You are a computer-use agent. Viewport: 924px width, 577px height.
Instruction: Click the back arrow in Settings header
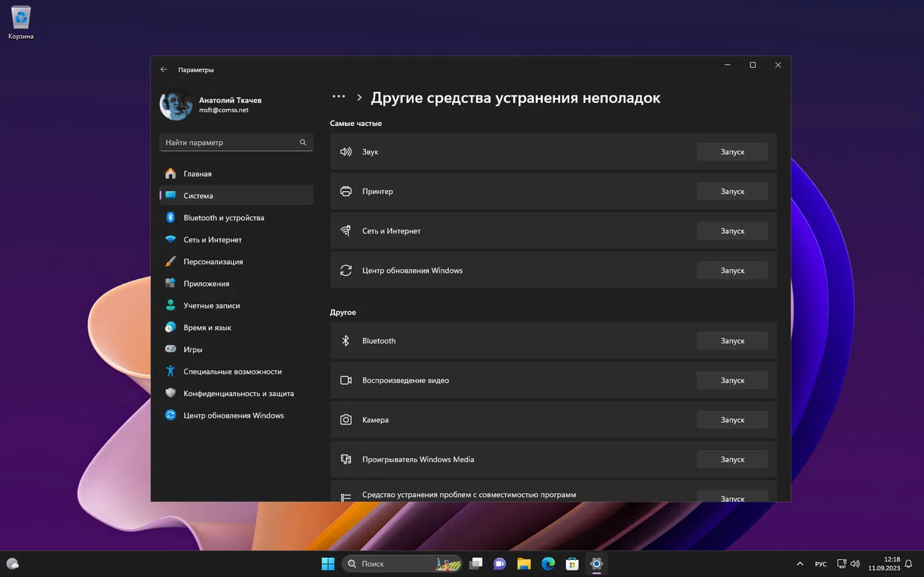pyautogui.click(x=164, y=70)
